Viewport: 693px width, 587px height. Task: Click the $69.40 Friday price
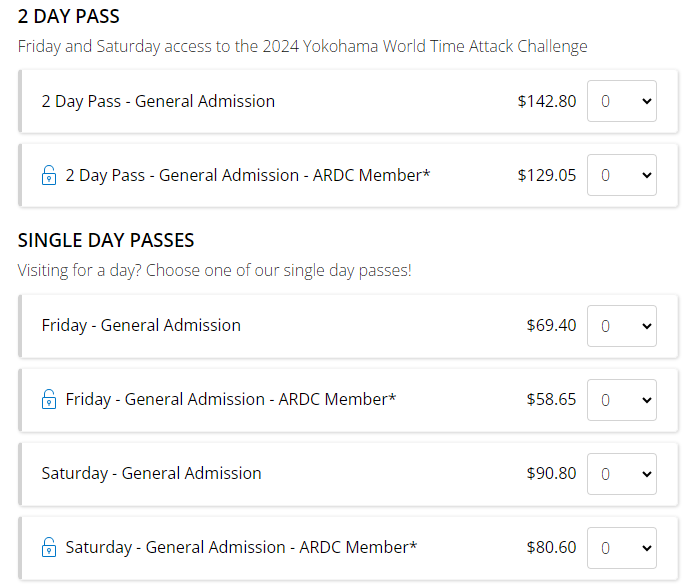point(551,325)
